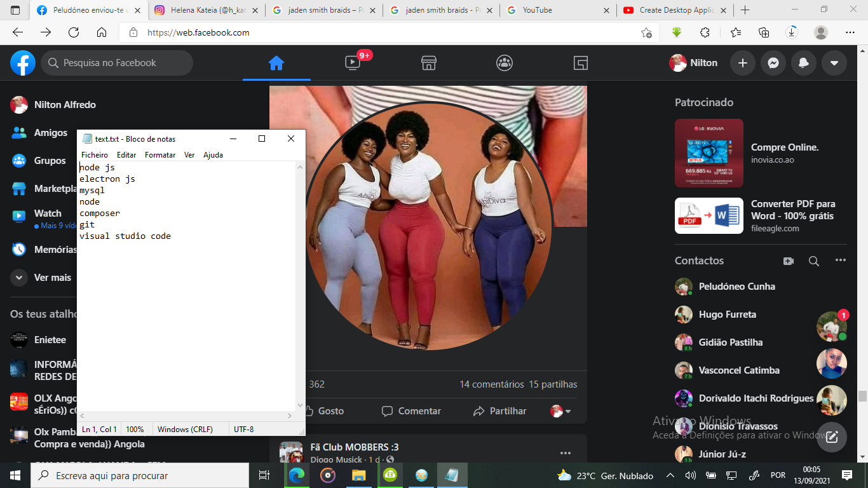Click Partilhar to share post
868x488 pixels.
pos(500,411)
